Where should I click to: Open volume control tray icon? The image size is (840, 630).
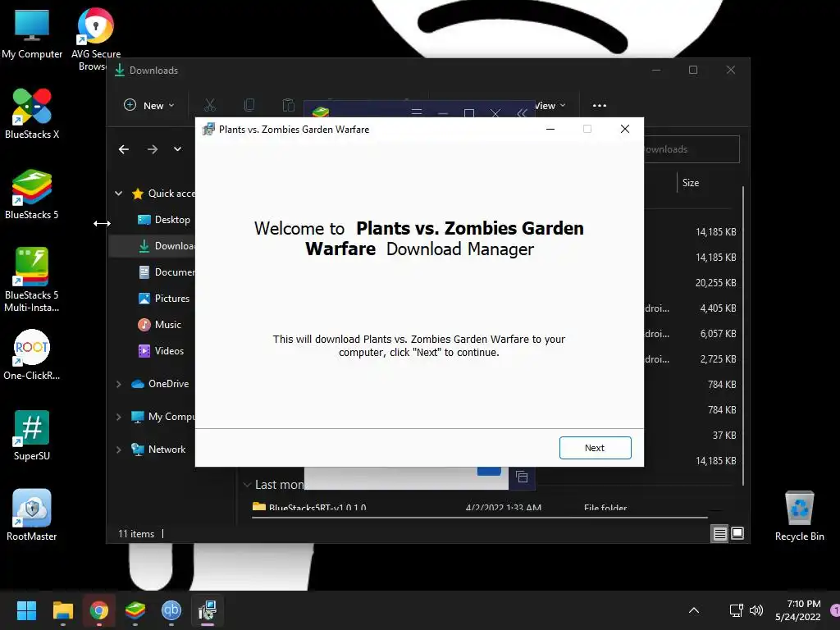click(756, 610)
